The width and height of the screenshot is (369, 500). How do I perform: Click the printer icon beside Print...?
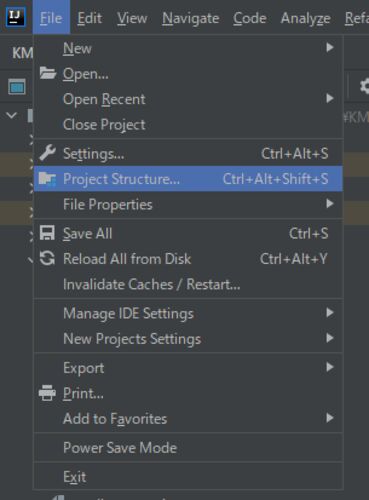click(x=47, y=393)
